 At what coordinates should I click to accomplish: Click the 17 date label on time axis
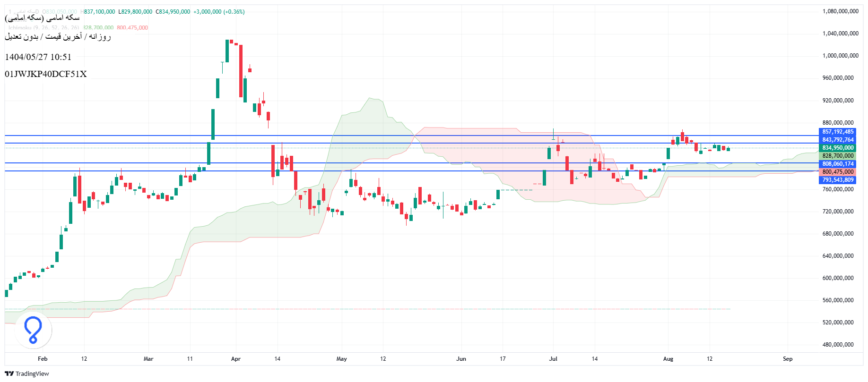(x=503, y=359)
